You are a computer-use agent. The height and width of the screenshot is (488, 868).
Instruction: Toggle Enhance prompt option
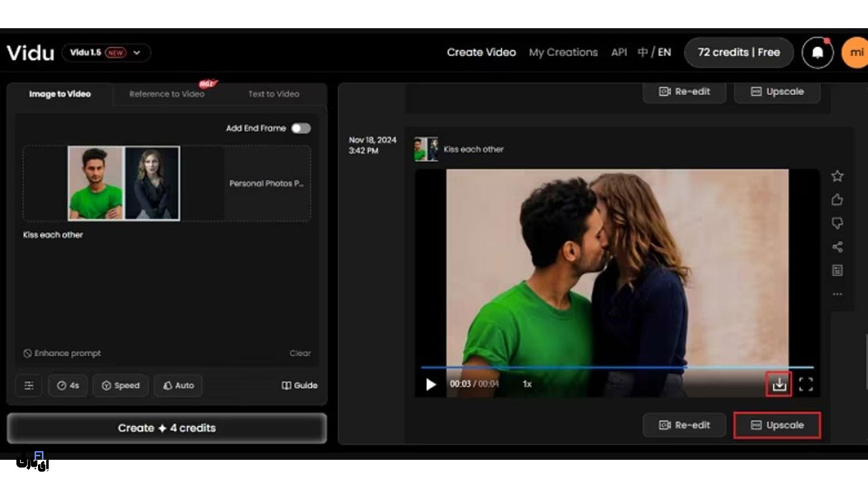click(x=62, y=354)
